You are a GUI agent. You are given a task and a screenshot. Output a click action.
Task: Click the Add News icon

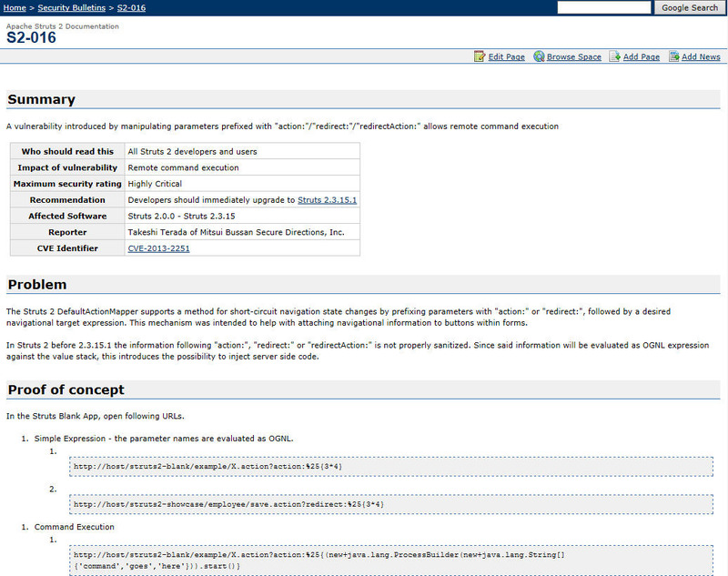pos(674,56)
